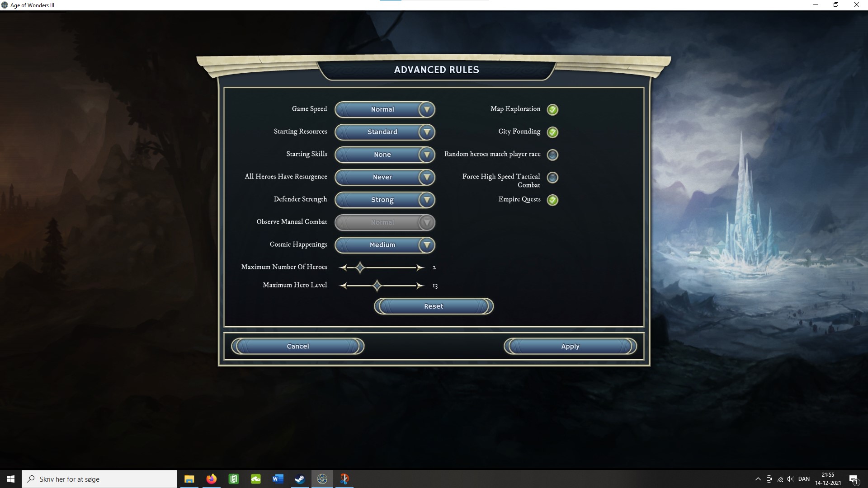
Task: Click the Reset button
Action: click(434, 306)
